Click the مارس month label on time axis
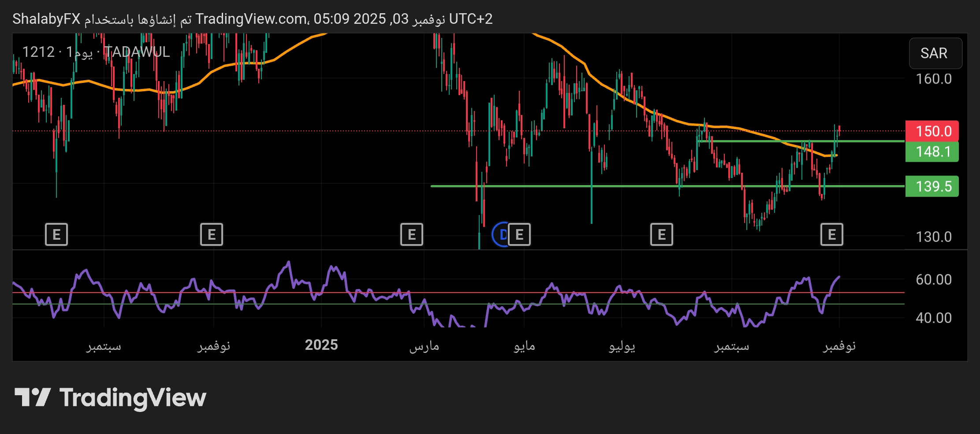980x434 pixels. 424,346
